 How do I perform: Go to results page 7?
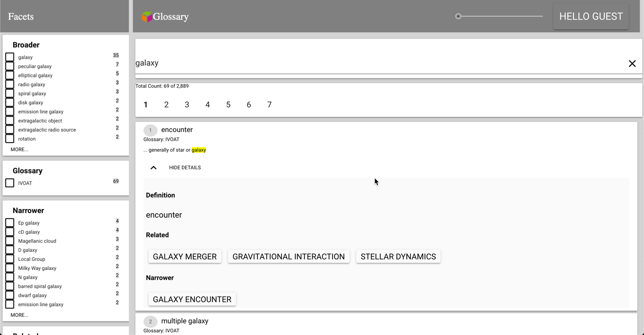click(x=269, y=105)
